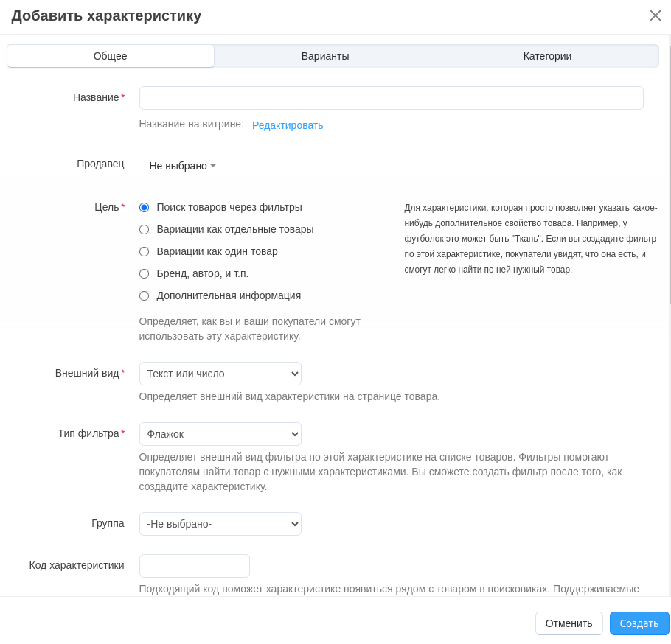Open the Внешний вид dropdown
This screenshot has width=671, height=644.
pos(220,374)
